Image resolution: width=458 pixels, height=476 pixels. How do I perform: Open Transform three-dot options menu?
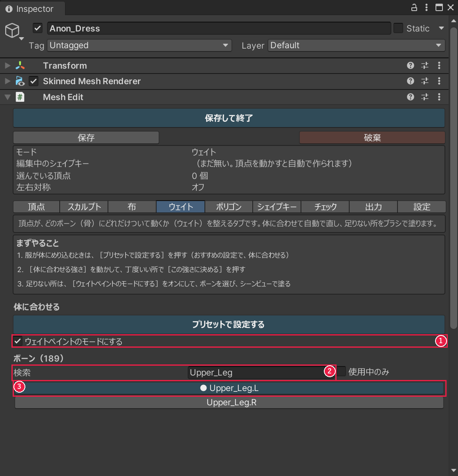[x=439, y=65]
